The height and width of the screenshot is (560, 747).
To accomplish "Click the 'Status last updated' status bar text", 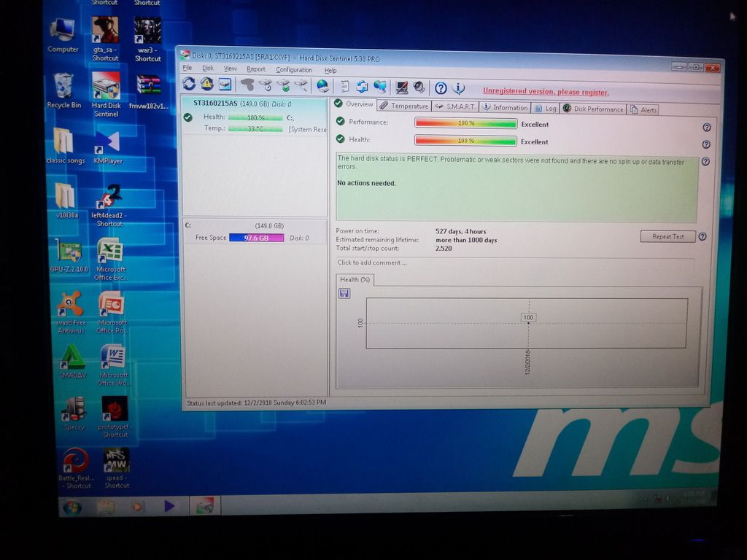I will tap(256, 402).
